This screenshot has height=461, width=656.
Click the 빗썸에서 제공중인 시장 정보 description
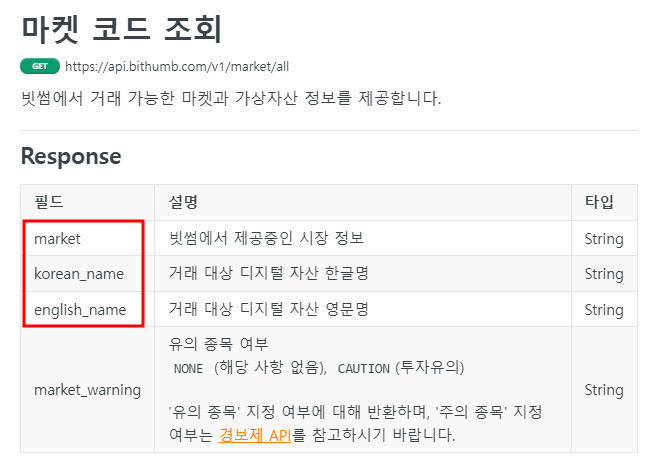pos(266,238)
